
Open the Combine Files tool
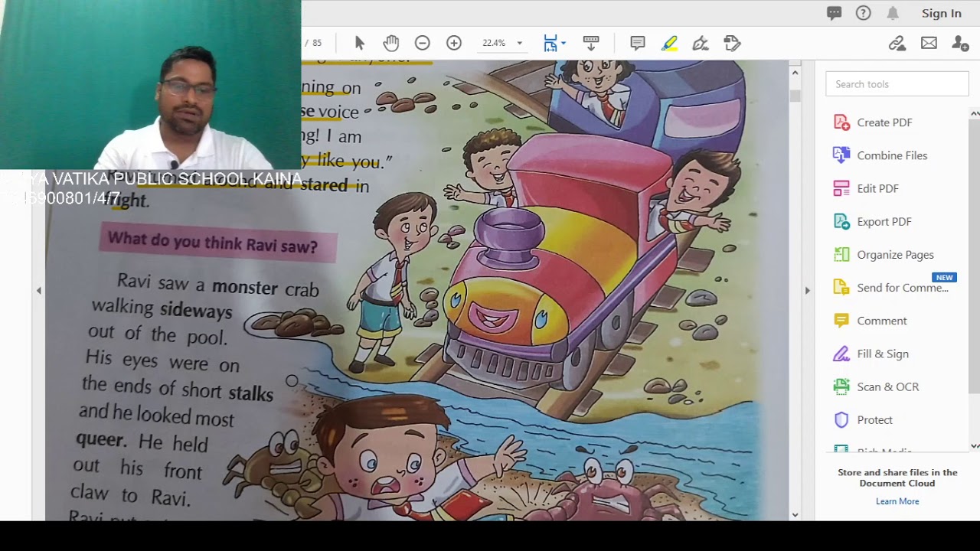(892, 155)
